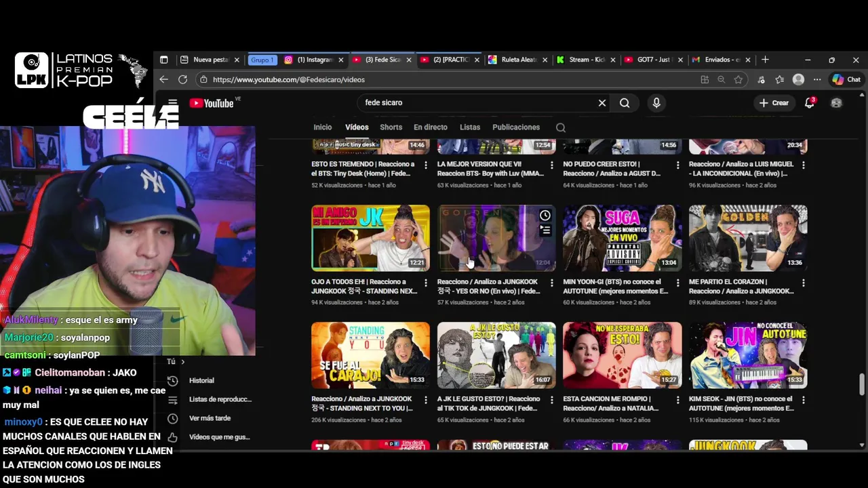Viewport: 868px width, 488px height.
Task: Open the browser favorites list icon
Action: (780, 79)
